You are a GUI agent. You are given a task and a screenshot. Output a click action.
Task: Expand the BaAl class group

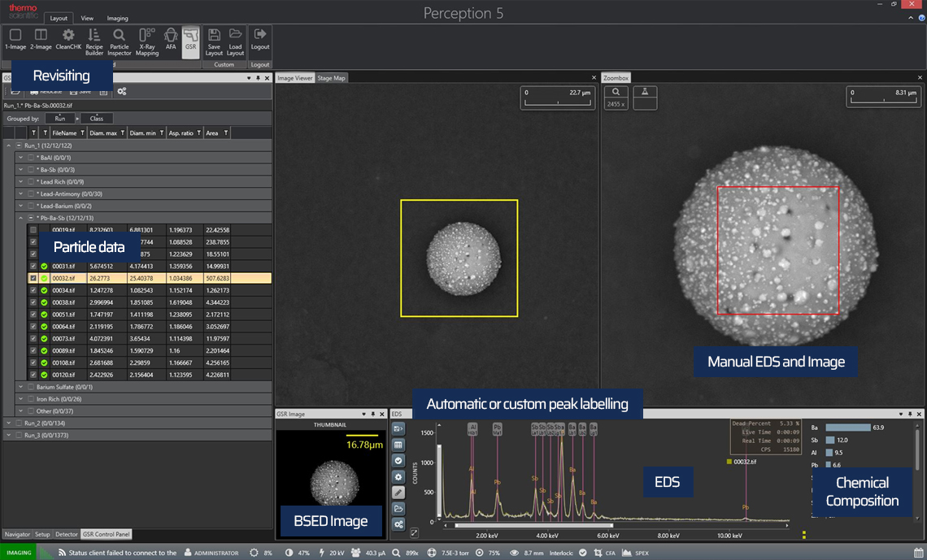coord(20,158)
